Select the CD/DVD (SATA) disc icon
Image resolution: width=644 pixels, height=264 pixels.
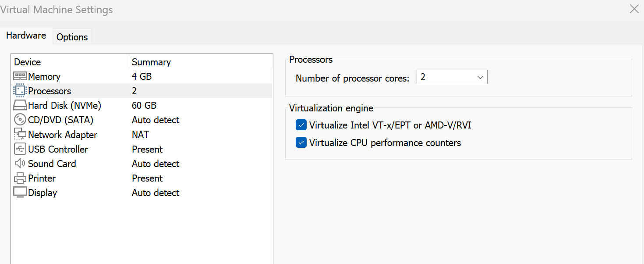(20, 120)
